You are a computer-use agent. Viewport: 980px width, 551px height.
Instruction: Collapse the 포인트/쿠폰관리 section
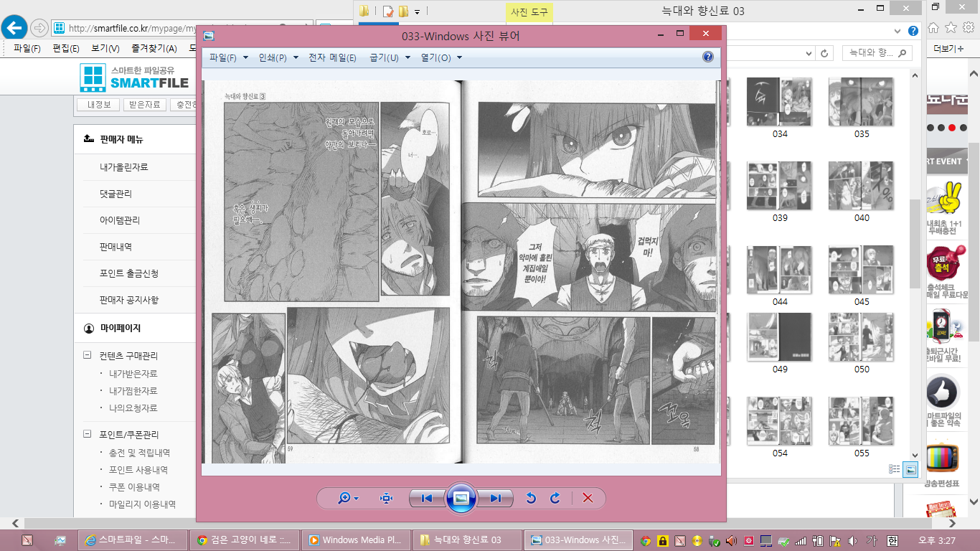(88, 435)
